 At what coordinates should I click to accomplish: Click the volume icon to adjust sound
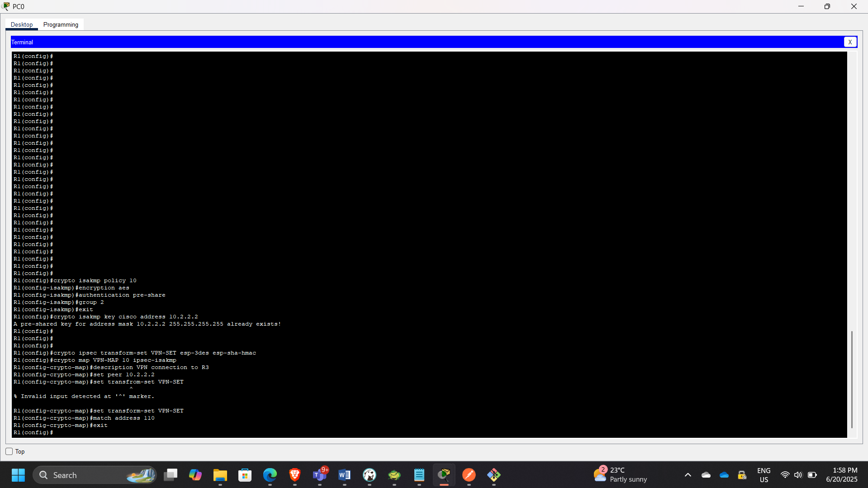[x=798, y=475]
